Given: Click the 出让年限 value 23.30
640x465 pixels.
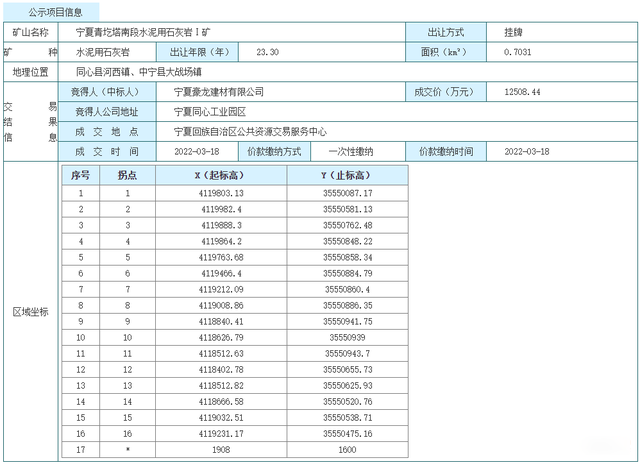Looking at the screenshot, I should point(268,51).
